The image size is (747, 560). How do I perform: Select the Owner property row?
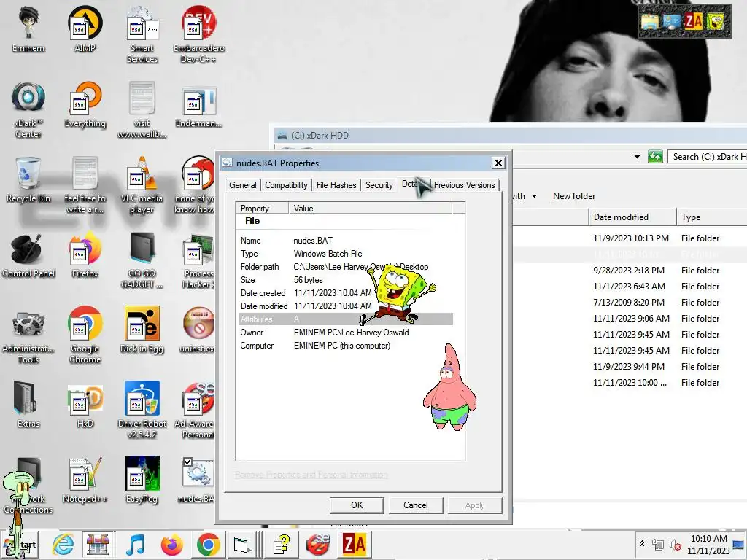(x=346, y=332)
